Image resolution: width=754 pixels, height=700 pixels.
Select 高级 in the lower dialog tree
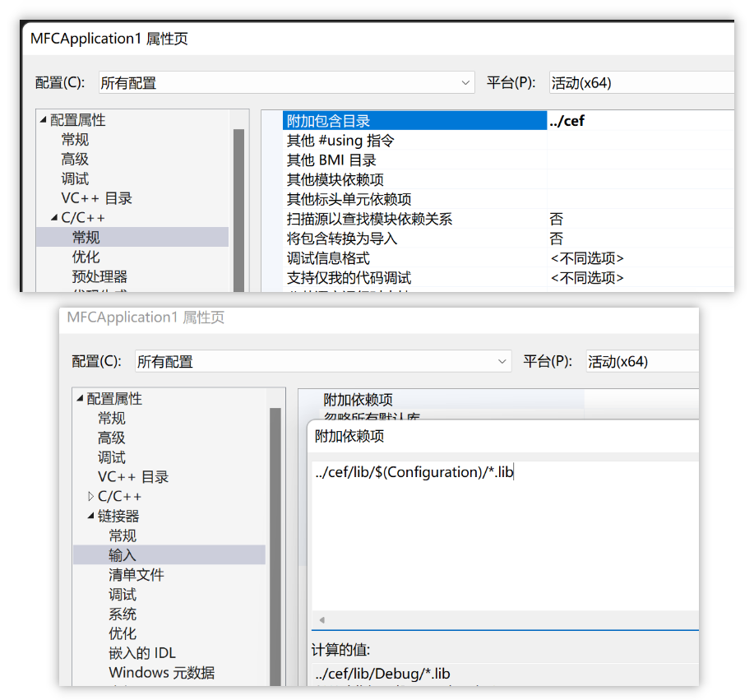112,438
